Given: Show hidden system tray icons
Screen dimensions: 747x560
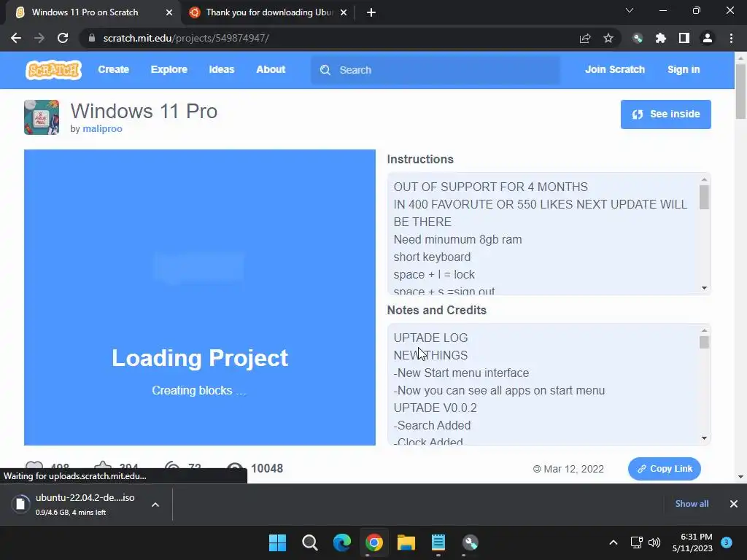Looking at the screenshot, I should pos(613,542).
